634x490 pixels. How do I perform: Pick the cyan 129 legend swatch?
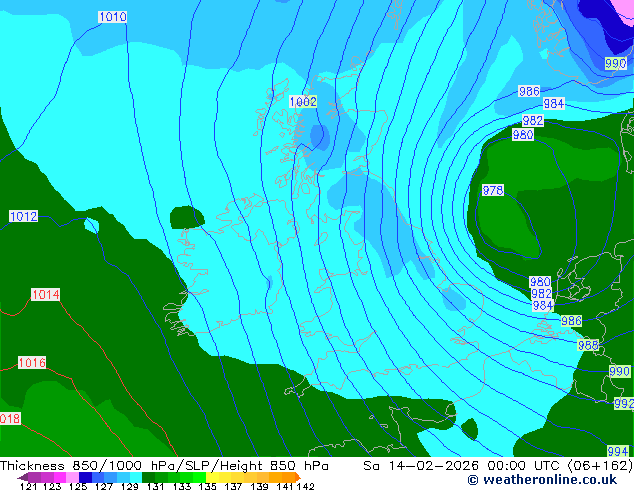[136, 477]
